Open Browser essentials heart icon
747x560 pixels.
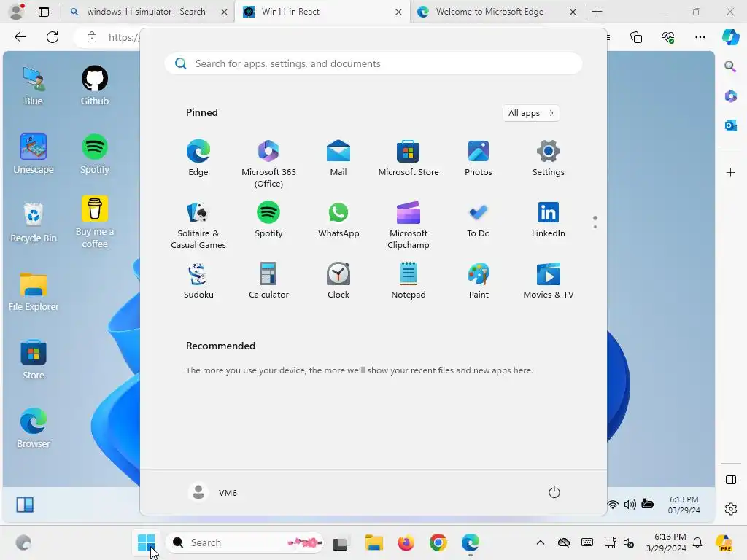[668, 37]
